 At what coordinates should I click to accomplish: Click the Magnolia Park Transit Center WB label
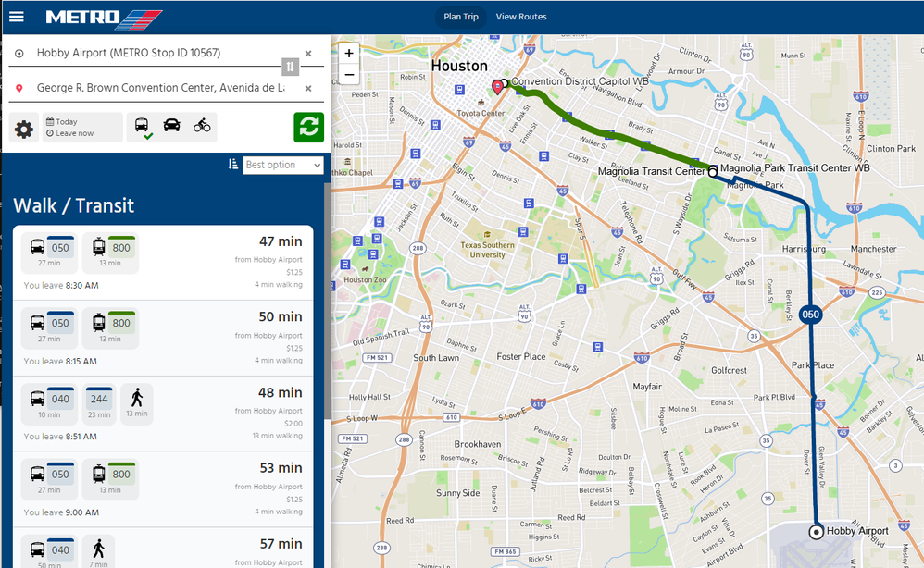tap(795, 167)
